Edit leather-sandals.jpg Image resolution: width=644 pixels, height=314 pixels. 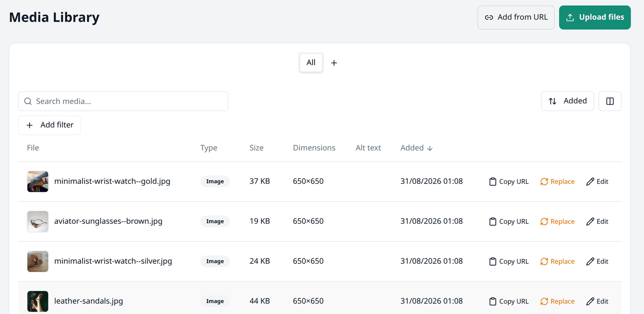click(598, 302)
